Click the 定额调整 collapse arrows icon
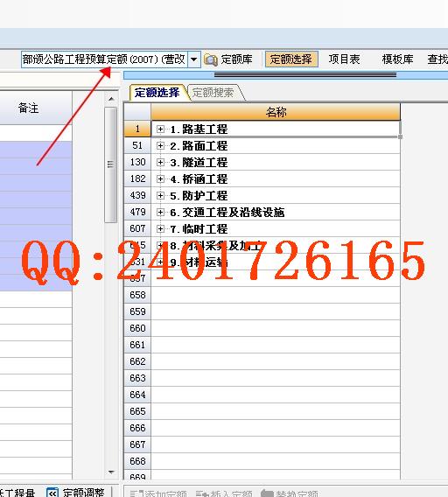This screenshot has height=497, width=448. (52, 493)
